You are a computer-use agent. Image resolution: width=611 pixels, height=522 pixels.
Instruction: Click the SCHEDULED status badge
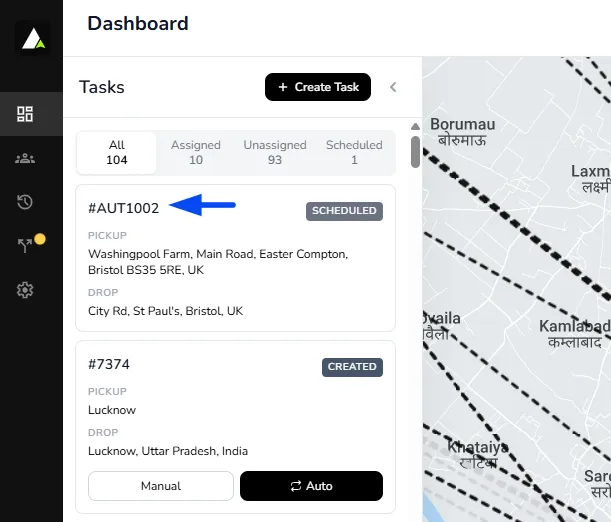(344, 211)
